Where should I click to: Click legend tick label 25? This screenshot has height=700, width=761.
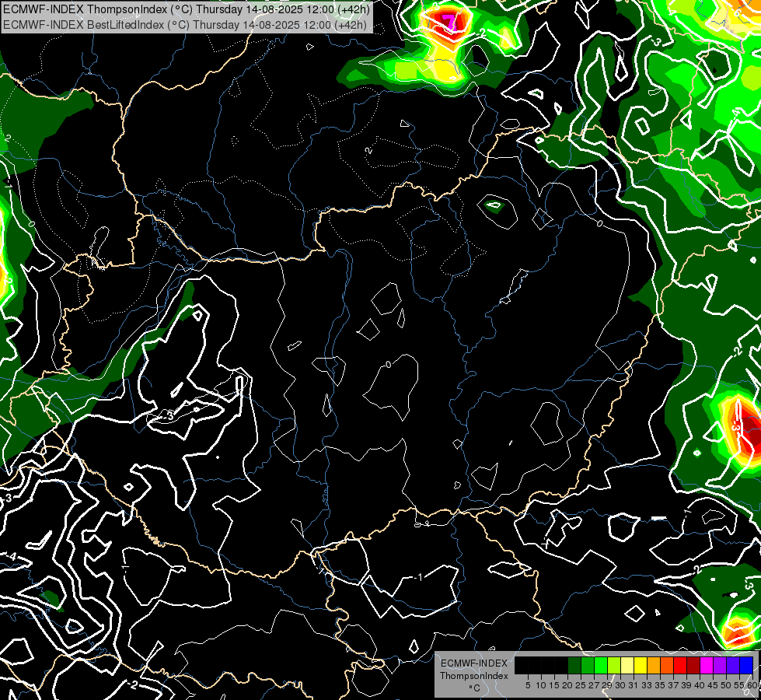(581, 685)
